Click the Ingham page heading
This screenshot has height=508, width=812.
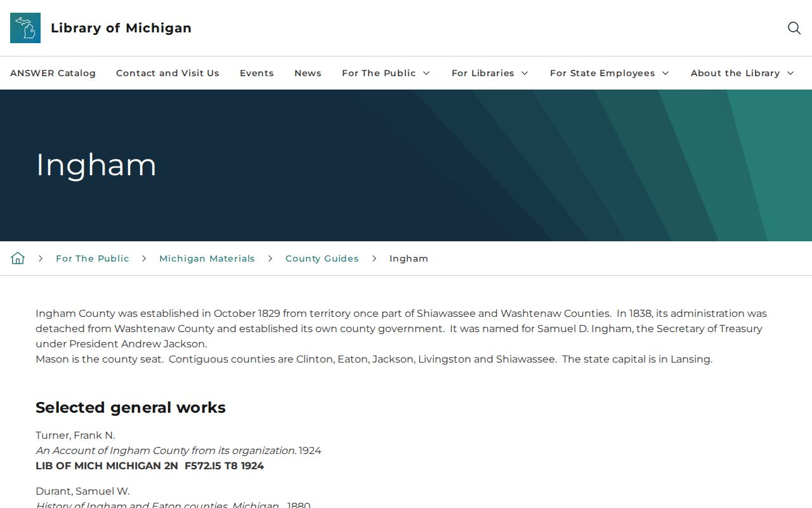pyautogui.click(x=96, y=165)
